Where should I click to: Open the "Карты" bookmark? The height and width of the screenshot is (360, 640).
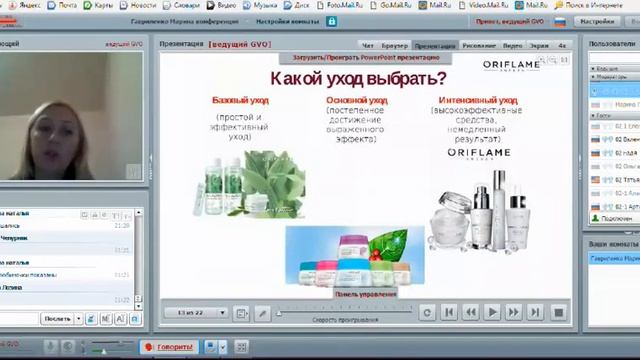point(98,6)
